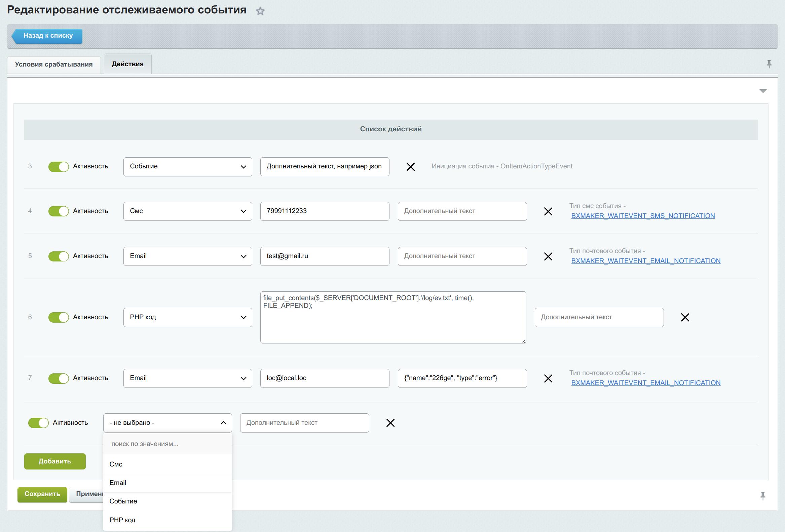This screenshot has height=532, width=785.
Task: Expand the PHP код type dropdown
Action: pyautogui.click(x=187, y=317)
